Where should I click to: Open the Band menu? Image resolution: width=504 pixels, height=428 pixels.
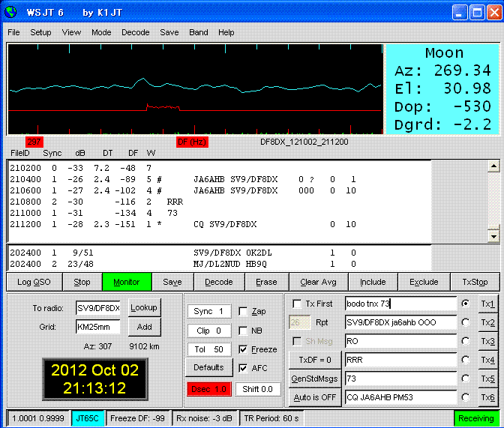pos(199,33)
